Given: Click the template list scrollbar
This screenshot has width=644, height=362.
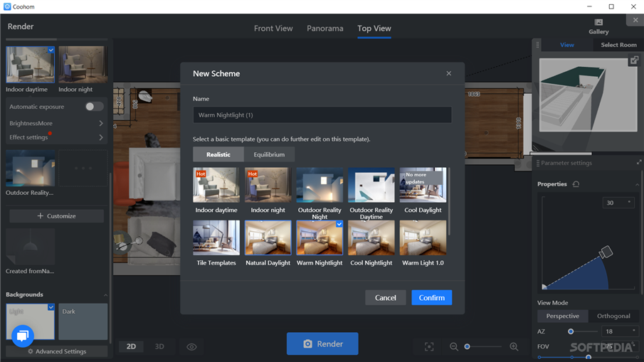Looking at the screenshot, I should (x=449, y=201).
